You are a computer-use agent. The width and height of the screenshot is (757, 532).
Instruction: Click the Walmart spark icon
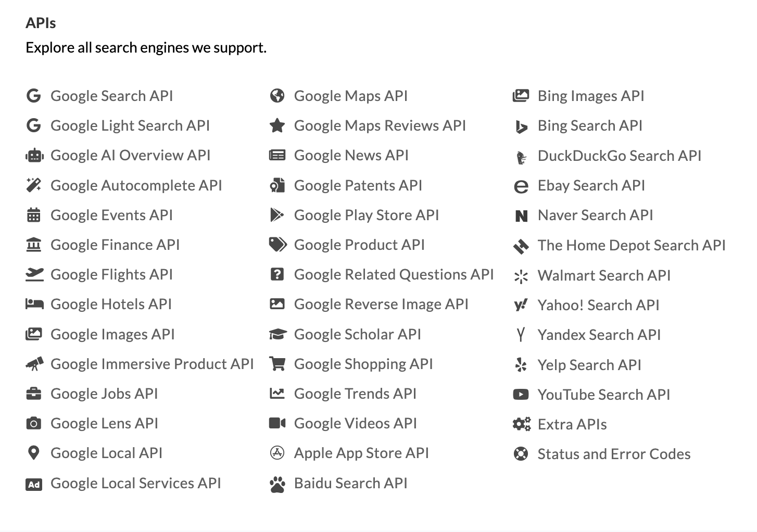coord(521,276)
